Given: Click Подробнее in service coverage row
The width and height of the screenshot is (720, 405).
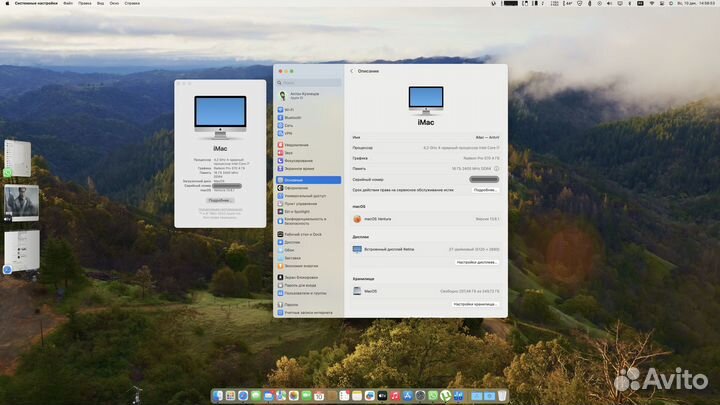Looking at the screenshot, I should (x=485, y=190).
